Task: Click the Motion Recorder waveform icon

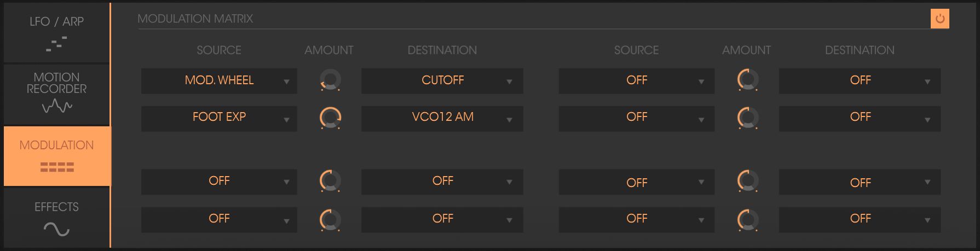Action: [57, 106]
